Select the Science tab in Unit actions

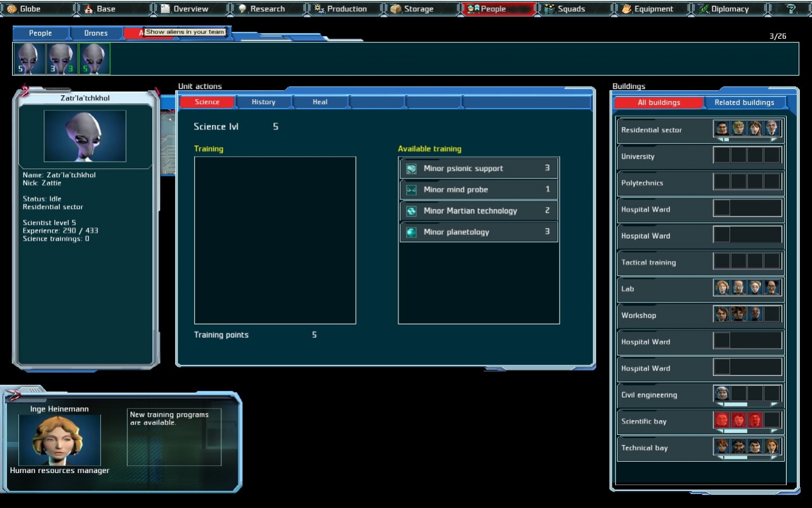207,102
